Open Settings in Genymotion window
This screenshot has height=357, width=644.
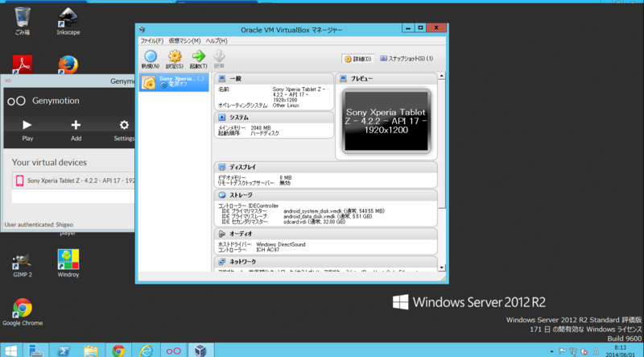click(x=124, y=130)
